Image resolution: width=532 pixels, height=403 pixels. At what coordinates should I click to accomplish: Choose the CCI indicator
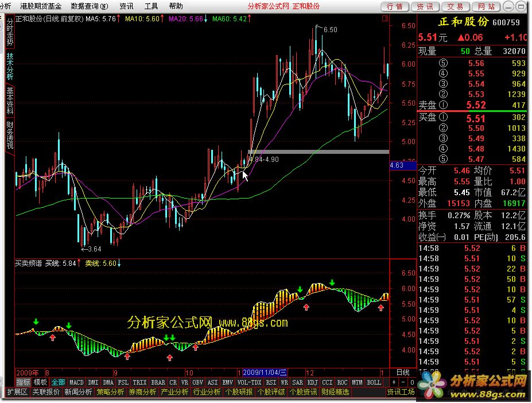[x=327, y=382]
